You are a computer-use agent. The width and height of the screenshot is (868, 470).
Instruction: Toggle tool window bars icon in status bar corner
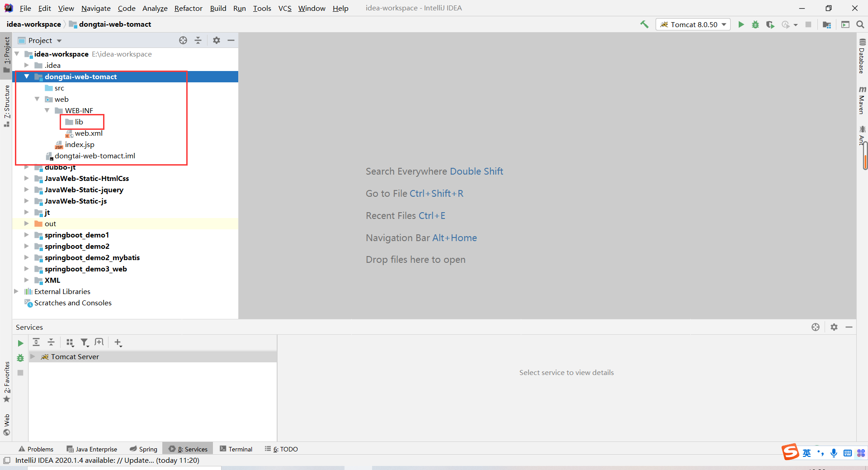[x=7, y=461]
